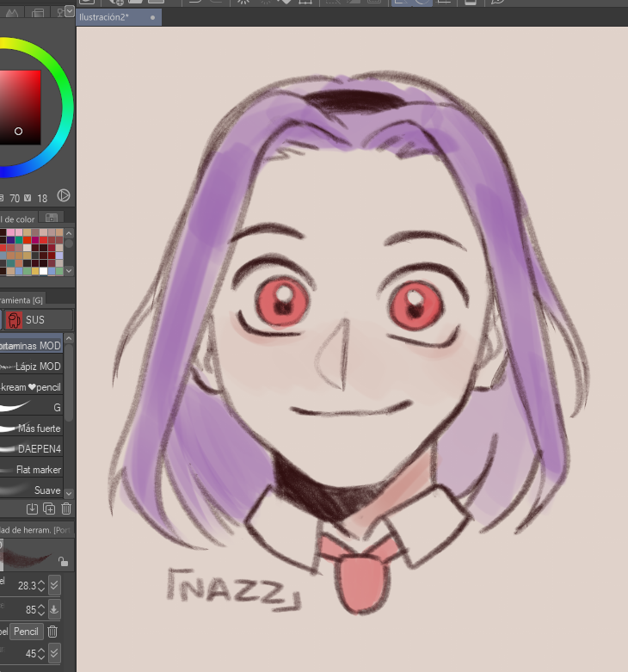This screenshot has height=672, width=628.
Task: Select the pink swatch in the top palette row
Action: pos(10,232)
